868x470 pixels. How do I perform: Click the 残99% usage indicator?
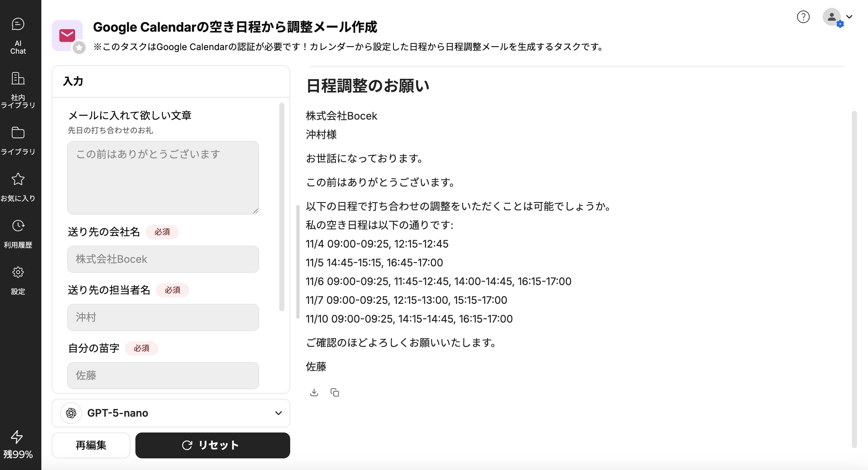(x=18, y=445)
